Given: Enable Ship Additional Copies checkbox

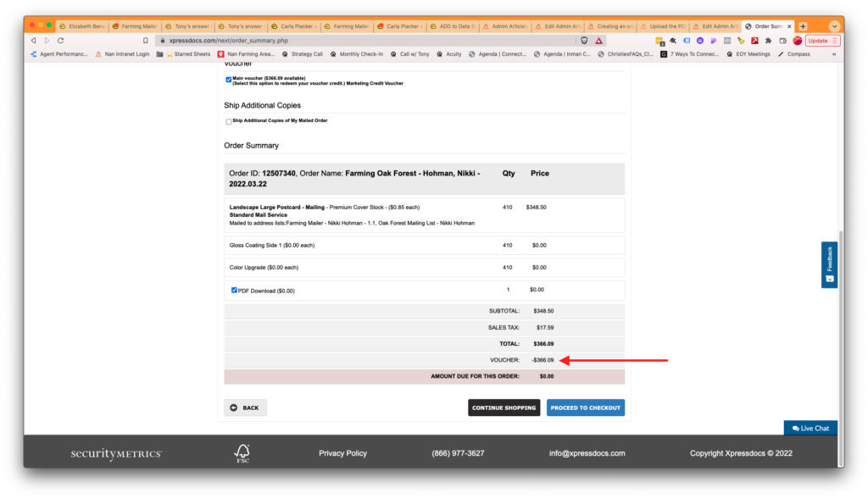Looking at the screenshot, I should tap(229, 121).
